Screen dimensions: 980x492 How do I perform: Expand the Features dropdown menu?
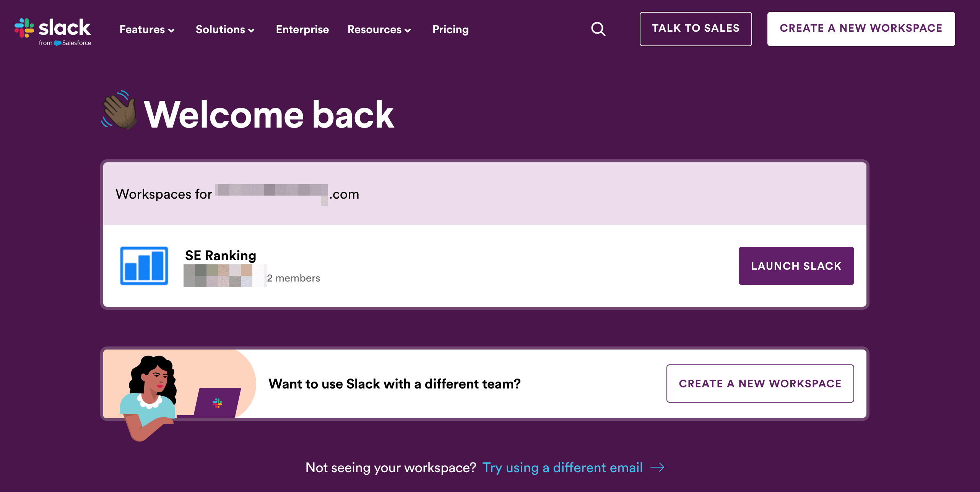click(146, 29)
